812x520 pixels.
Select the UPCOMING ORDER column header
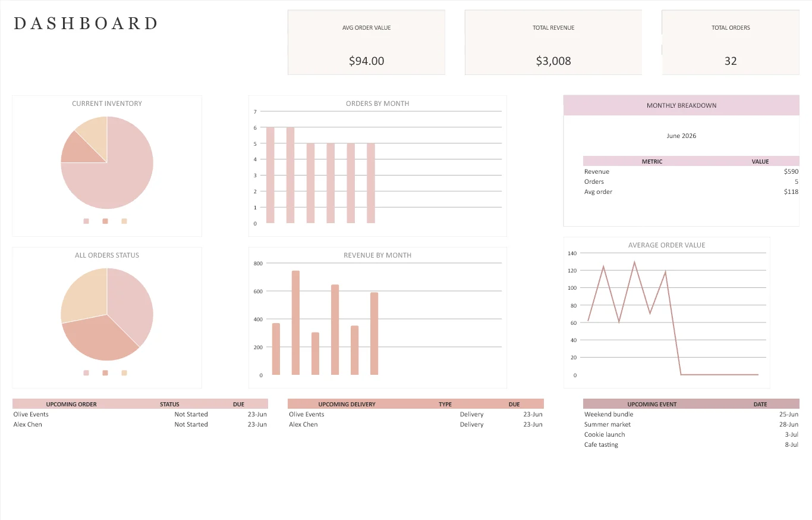click(71, 404)
